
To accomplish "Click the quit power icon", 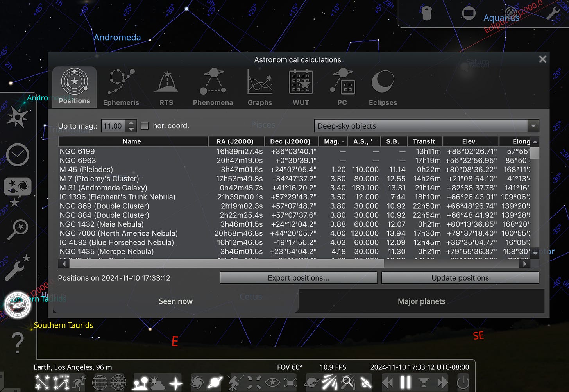I will pyautogui.click(x=463, y=382).
